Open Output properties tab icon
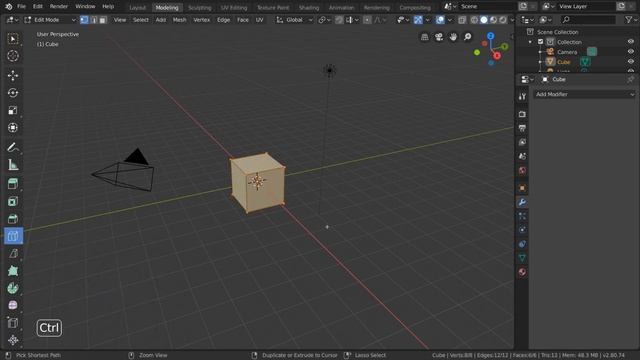 click(x=522, y=128)
